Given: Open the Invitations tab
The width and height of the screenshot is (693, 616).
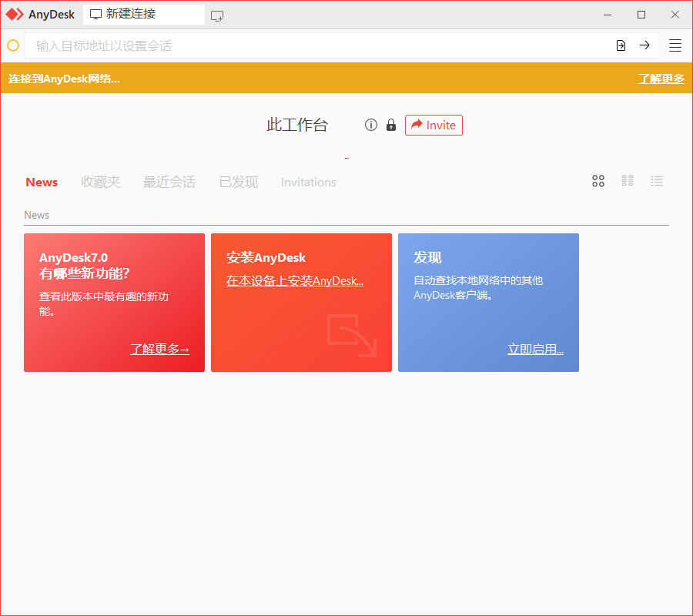Looking at the screenshot, I should (308, 182).
